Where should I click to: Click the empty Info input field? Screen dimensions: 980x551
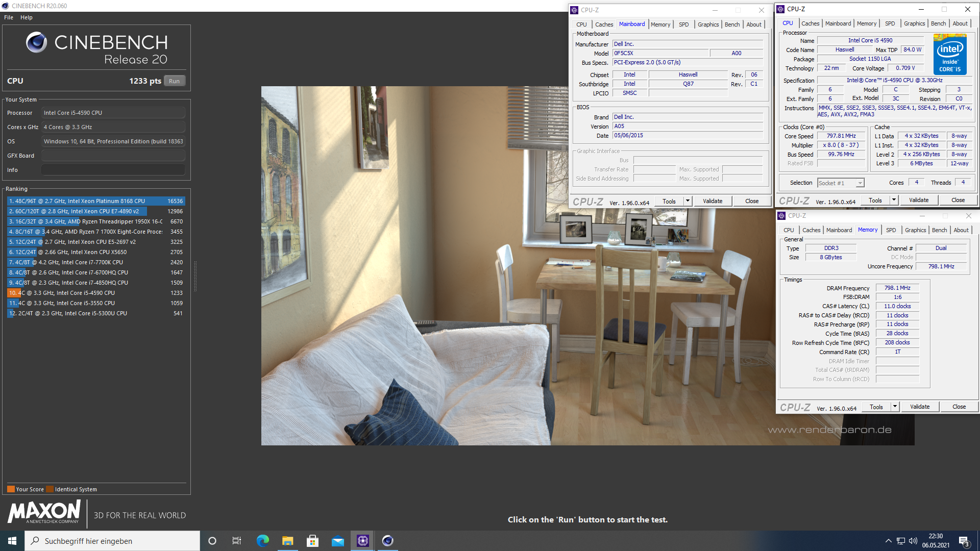point(113,170)
